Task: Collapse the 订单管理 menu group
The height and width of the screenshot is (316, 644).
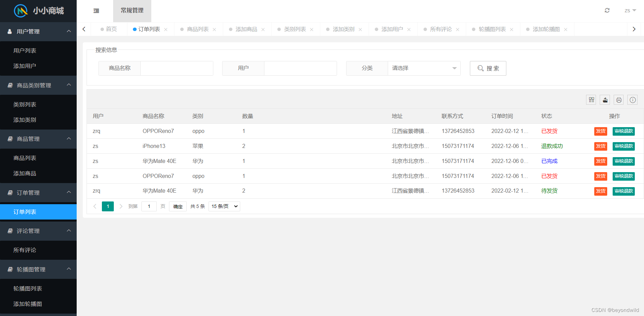Action: pyautogui.click(x=38, y=193)
